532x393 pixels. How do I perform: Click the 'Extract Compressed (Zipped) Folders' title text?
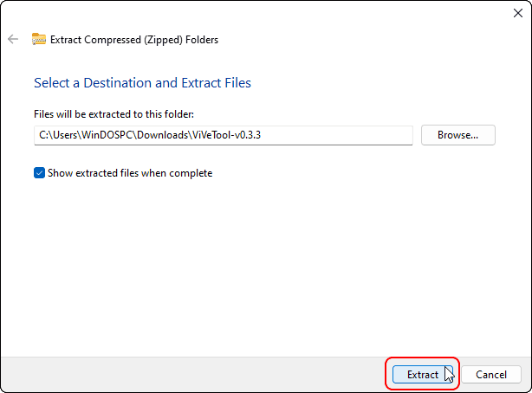134,39
